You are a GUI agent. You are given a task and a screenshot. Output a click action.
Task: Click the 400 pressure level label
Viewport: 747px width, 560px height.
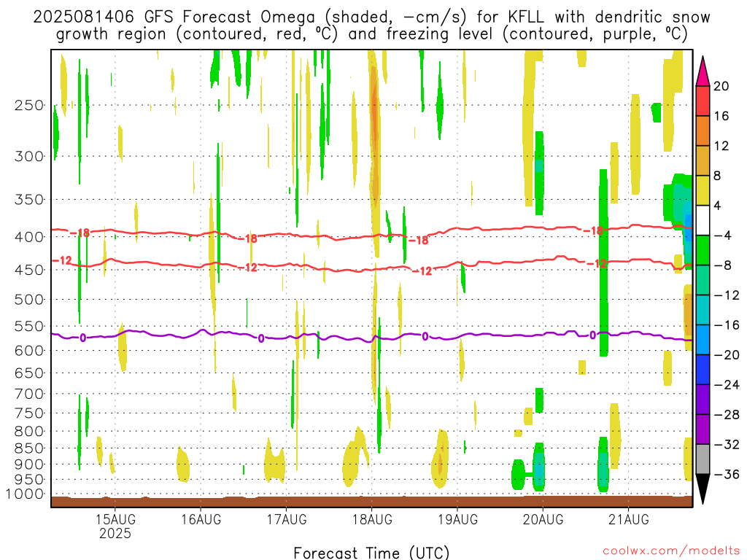[29, 237]
